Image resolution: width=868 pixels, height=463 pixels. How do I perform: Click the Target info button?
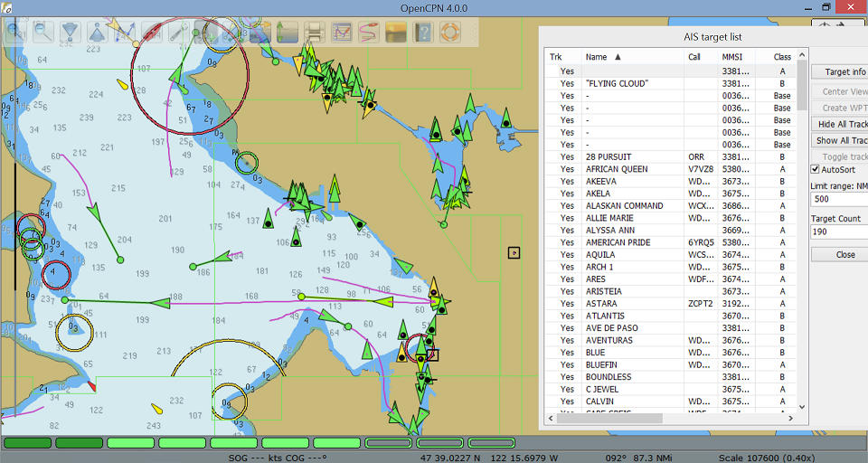click(843, 71)
